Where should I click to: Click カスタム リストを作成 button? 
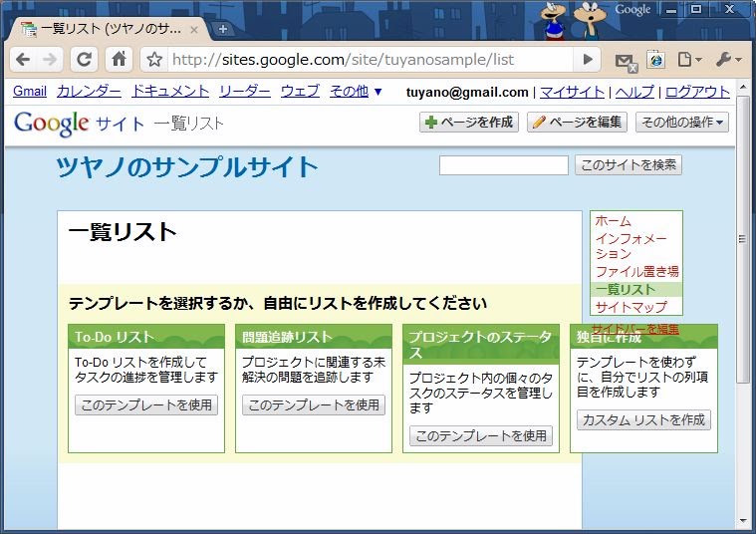pos(643,420)
